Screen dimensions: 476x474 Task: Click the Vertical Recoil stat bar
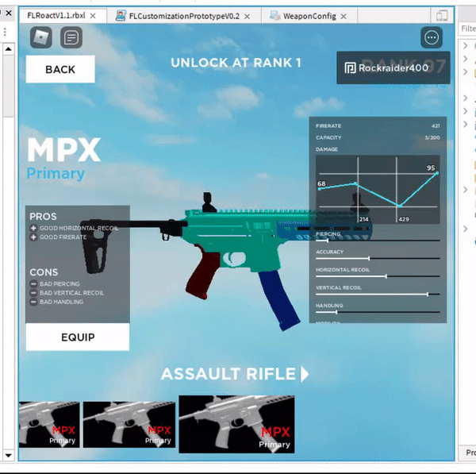378,294
